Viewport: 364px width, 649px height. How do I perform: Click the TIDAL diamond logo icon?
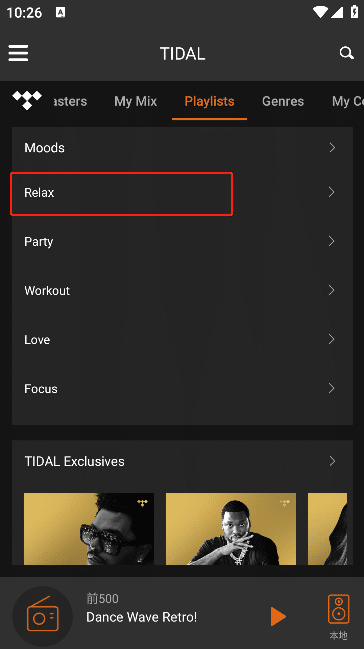point(27,100)
